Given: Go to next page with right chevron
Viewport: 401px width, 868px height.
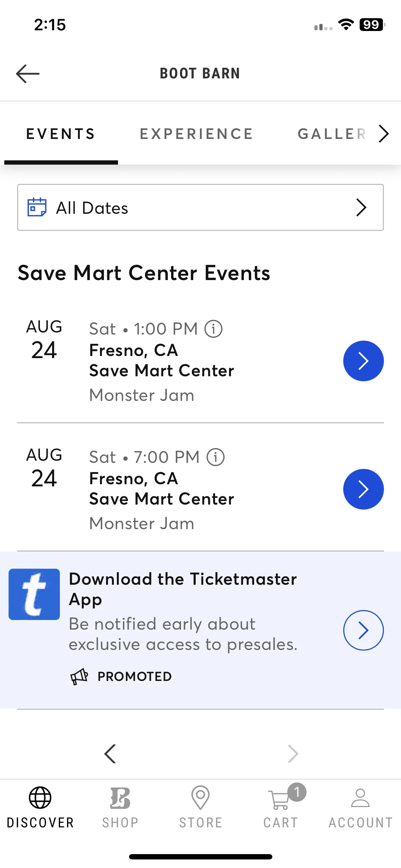Looking at the screenshot, I should click(x=293, y=754).
